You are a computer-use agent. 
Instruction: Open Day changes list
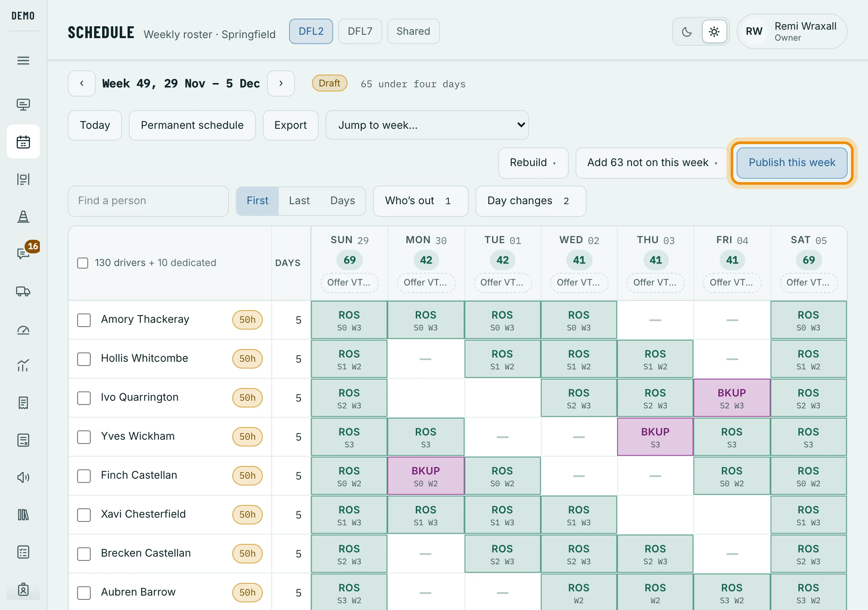(531, 201)
